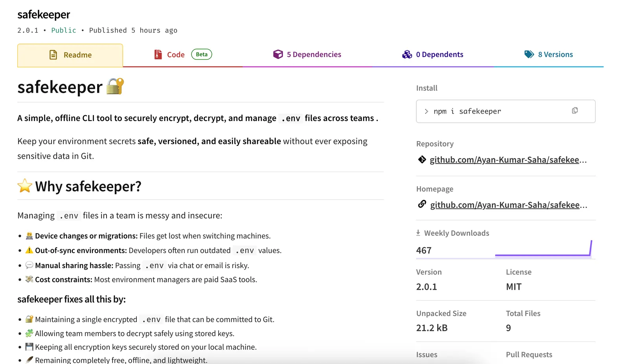Open the Readme tab
Viewport: 629px width, 364px height.
(x=70, y=55)
